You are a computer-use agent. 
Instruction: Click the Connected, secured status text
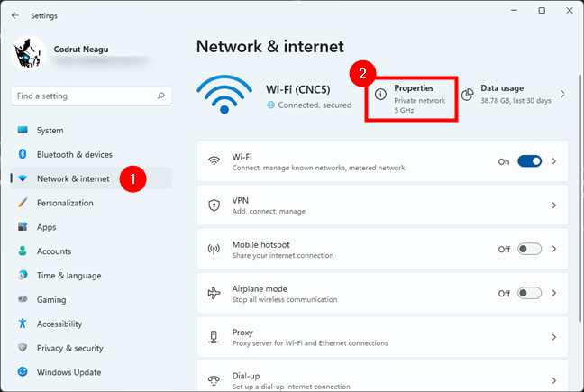[x=315, y=105]
